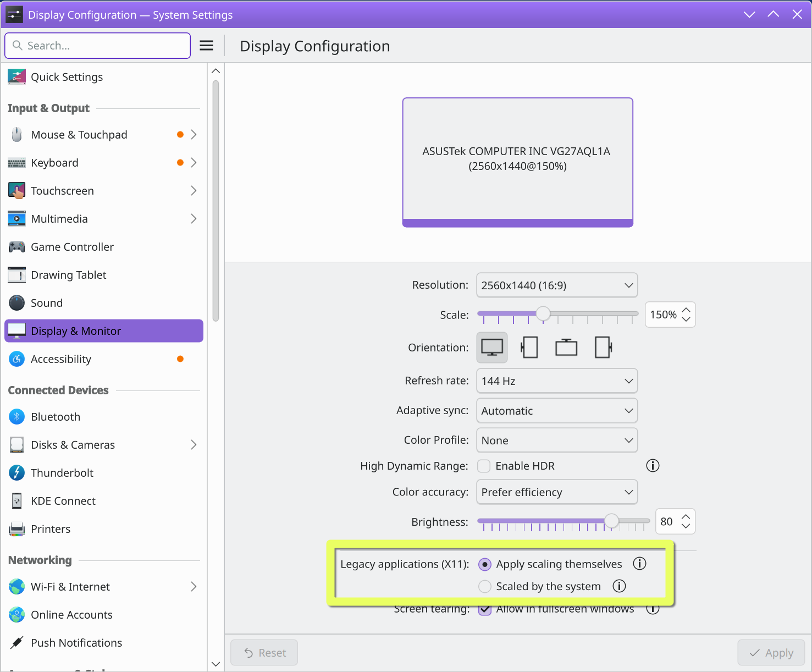The width and height of the screenshot is (812, 672).
Task: Select upside-down orientation icon
Action: click(566, 348)
